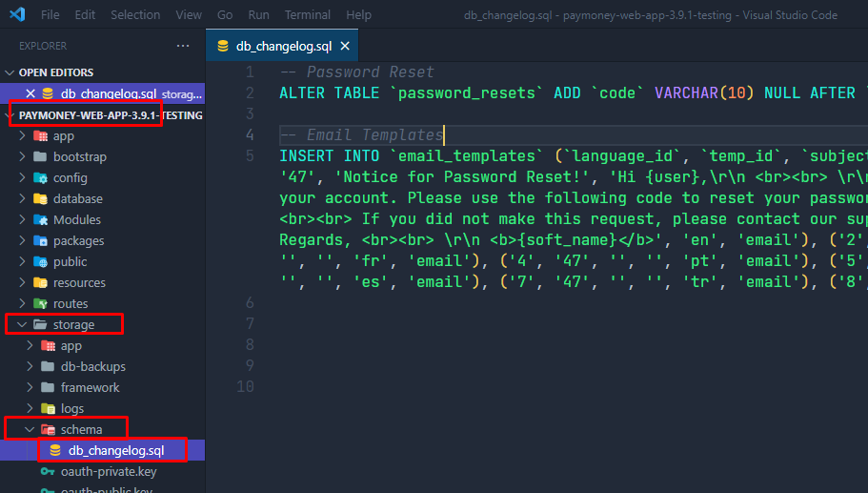
Task: Open the Selection menu
Action: point(135,15)
